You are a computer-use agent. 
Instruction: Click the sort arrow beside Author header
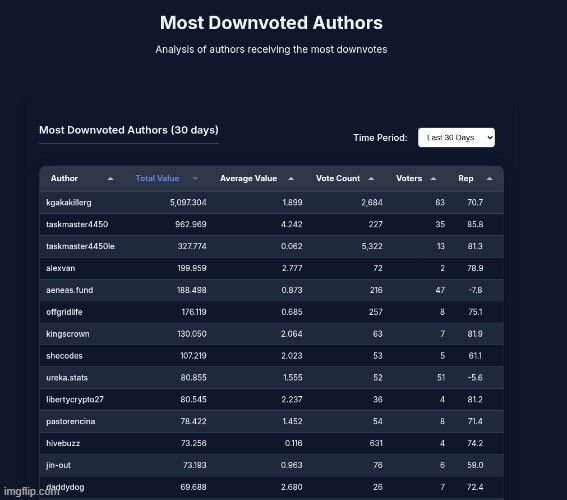coord(110,179)
